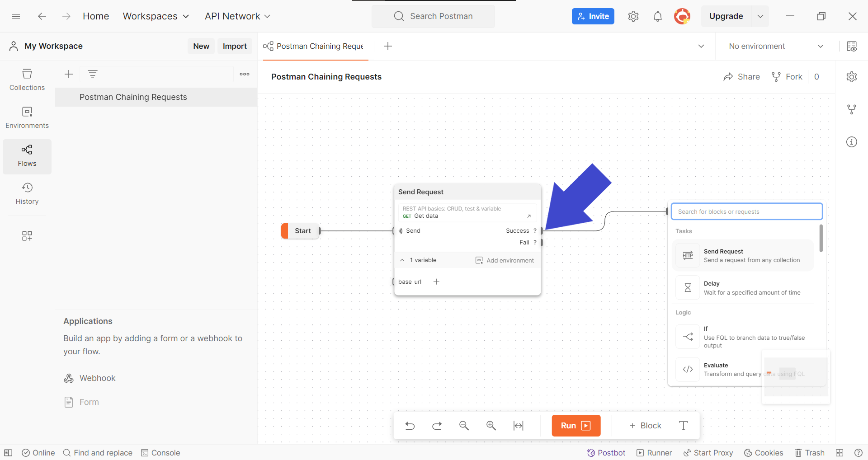Share the flow
This screenshot has height=460, width=868.
point(741,77)
